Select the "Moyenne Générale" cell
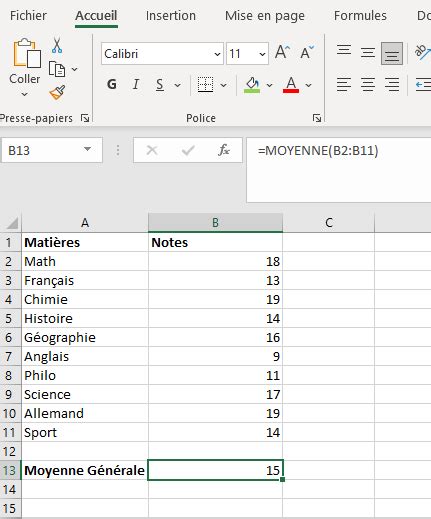The image size is (431, 519). click(85, 470)
